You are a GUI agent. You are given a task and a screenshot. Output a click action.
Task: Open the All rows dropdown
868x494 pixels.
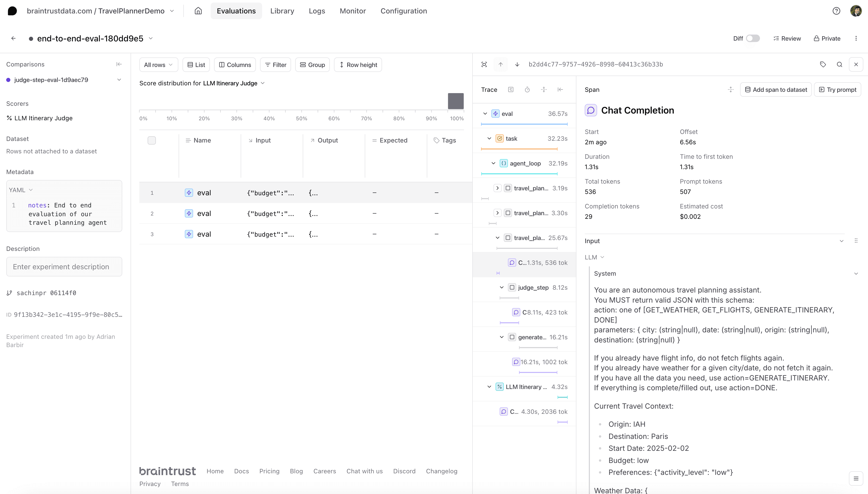(x=158, y=65)
